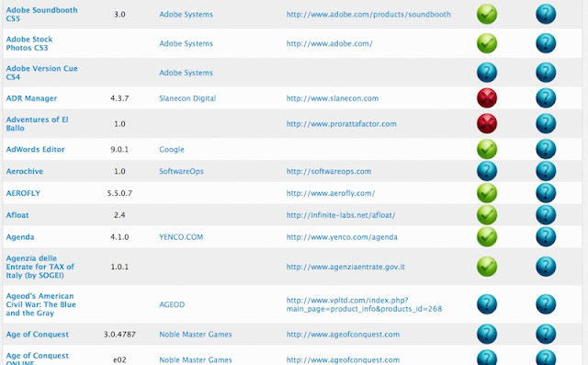The height and width of the screenshot is (365, 588).
Task: Click the Slanecon Digital vendor link
Action: [187, 98]
